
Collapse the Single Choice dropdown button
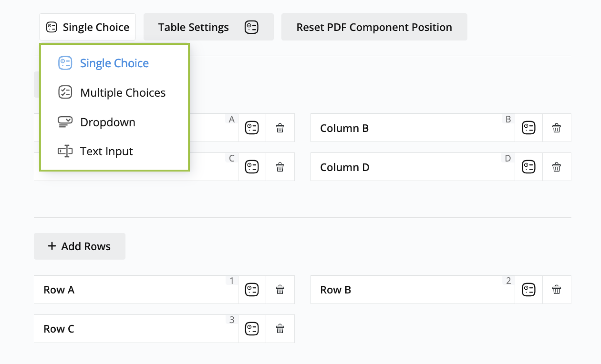tap(87, 27)
